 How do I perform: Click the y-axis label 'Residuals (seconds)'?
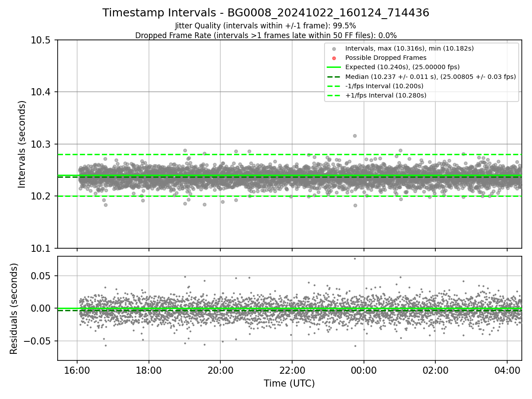(x=14, y=309)
